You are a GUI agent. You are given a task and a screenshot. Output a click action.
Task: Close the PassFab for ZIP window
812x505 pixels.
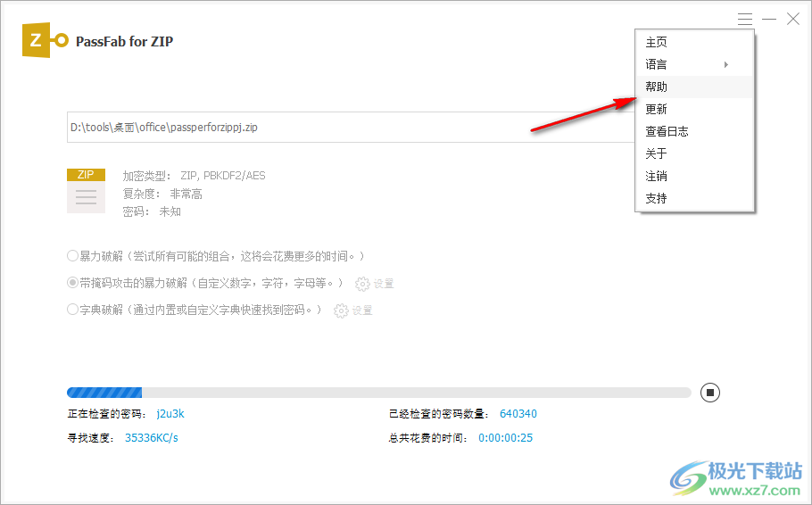pyautogui.click(x=793, y=19)
